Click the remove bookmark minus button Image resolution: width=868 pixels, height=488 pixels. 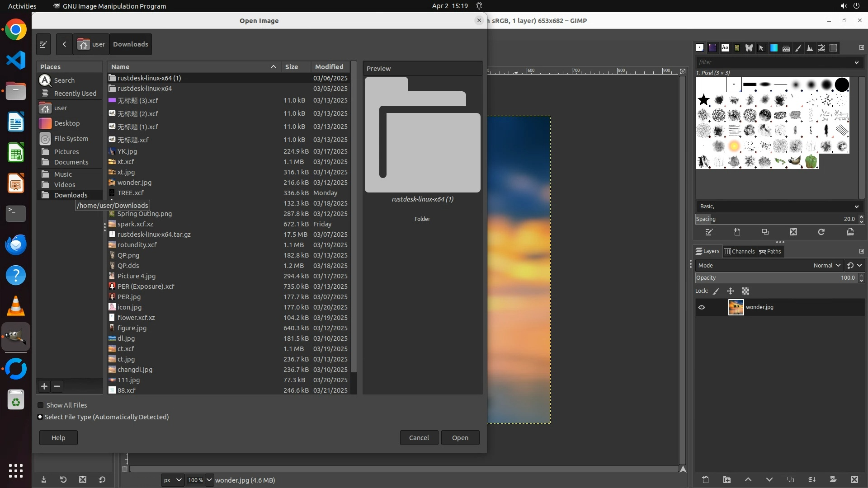pyautogui.click(x=57, y=386)
